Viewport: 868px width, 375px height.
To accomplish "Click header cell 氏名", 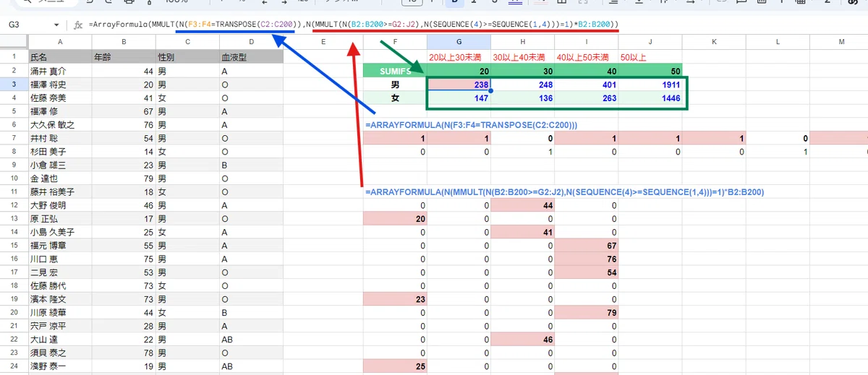I will (59, 56).
